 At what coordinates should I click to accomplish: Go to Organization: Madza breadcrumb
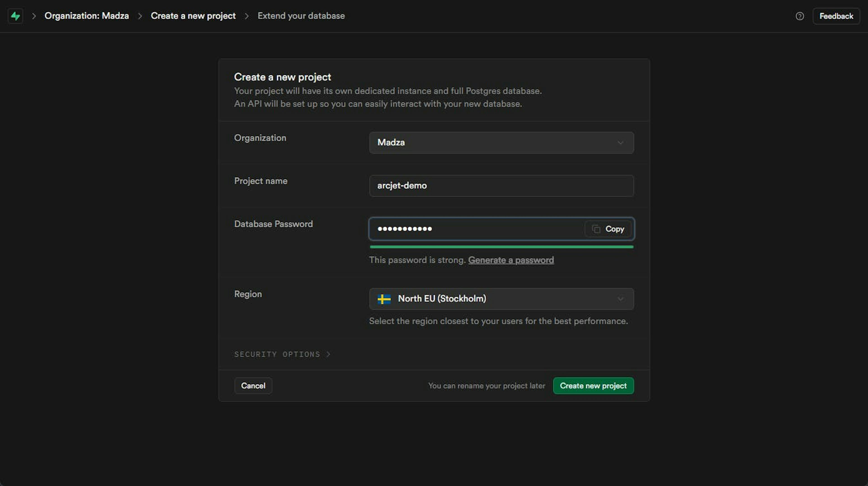click(x=87, y=16)
